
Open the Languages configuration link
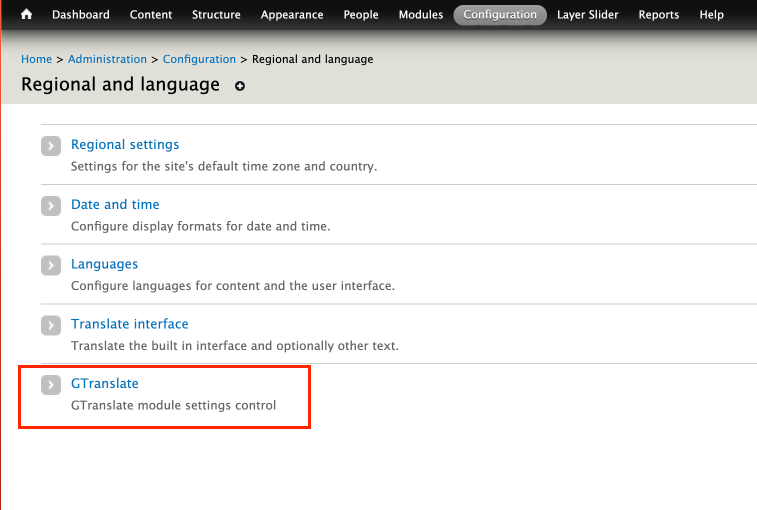click(x=104, y=264)
